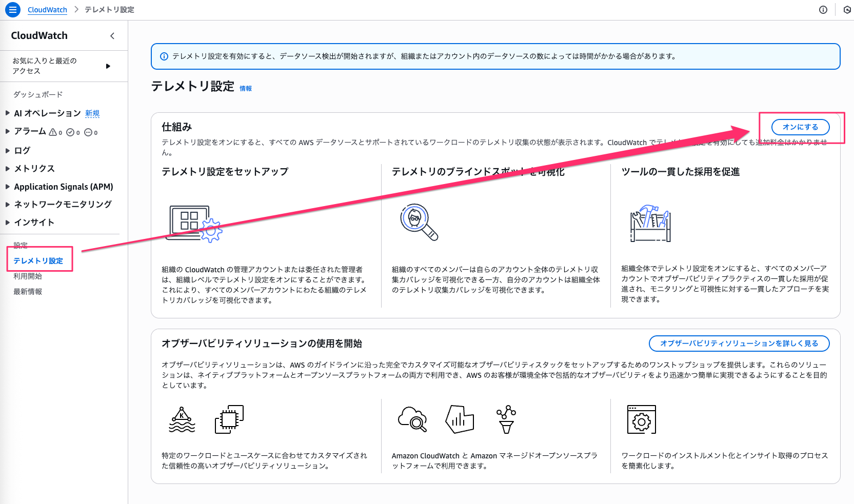Collapse the CloudWatch sidebar with the chevron
The width and height of the screenshot is (854, 504).
112,35
